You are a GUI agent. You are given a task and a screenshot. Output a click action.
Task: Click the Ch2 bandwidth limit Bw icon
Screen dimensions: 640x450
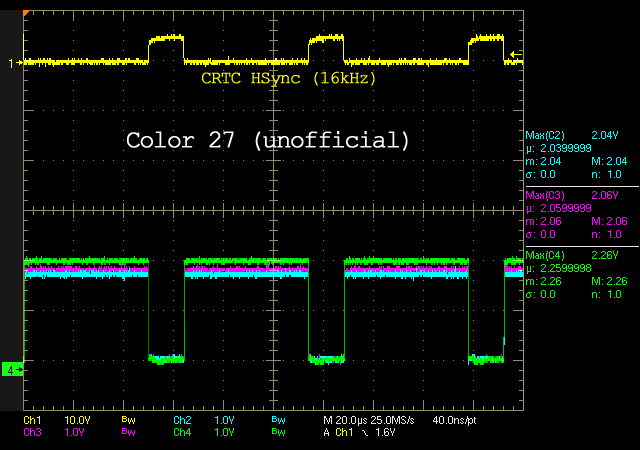click(x=277, y=420)
